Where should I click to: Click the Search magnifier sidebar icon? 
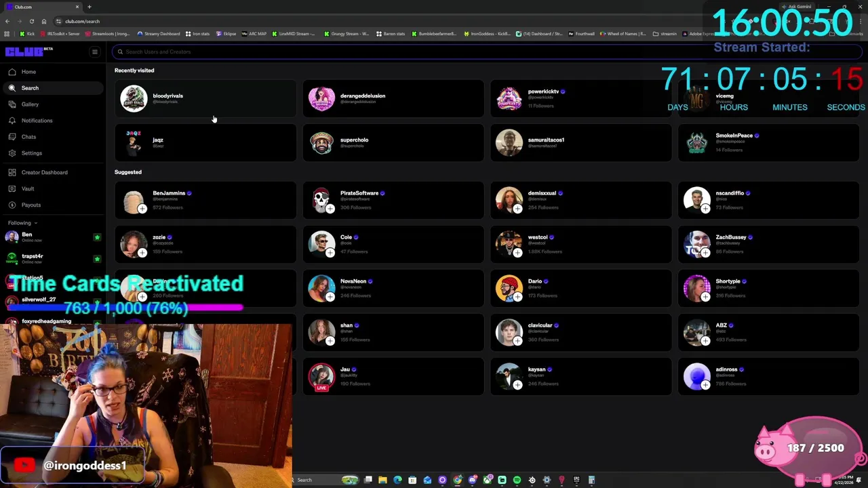pos(12,88)
